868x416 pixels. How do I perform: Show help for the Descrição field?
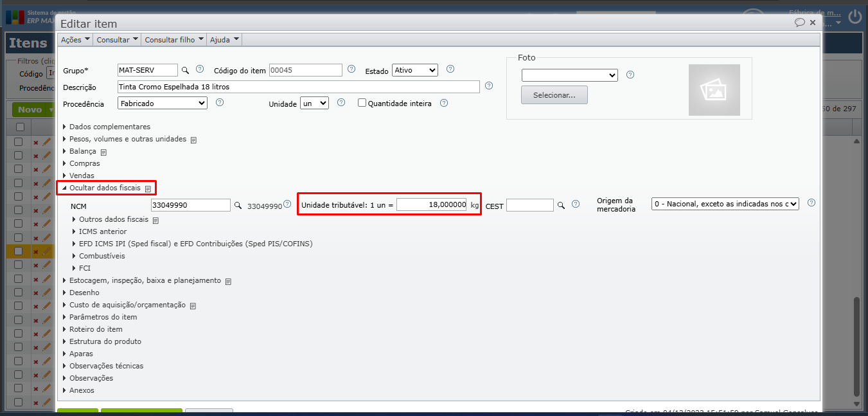(x=489, y=86)
